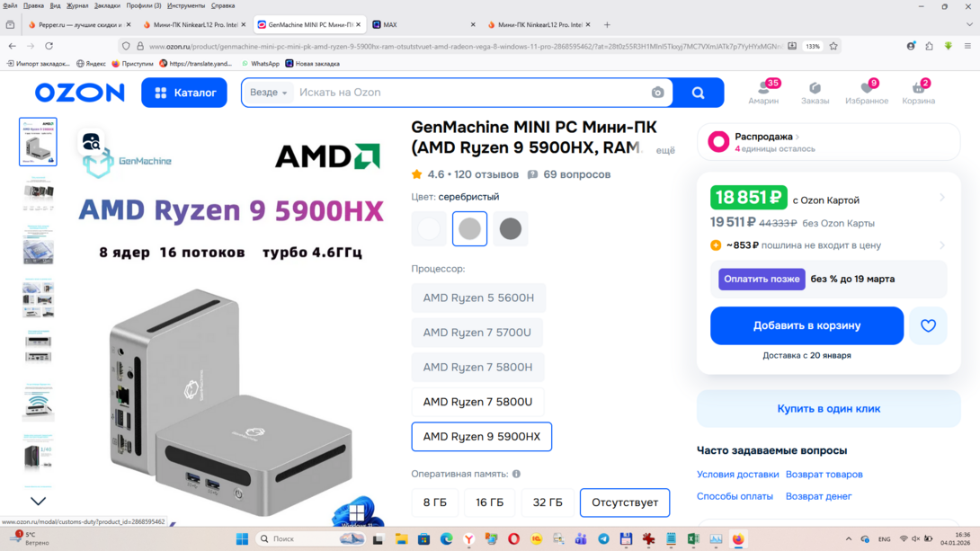The height and width of the screenshot is (551, 980).
Task: Click the RAM info icon
Action: (516, 474)
